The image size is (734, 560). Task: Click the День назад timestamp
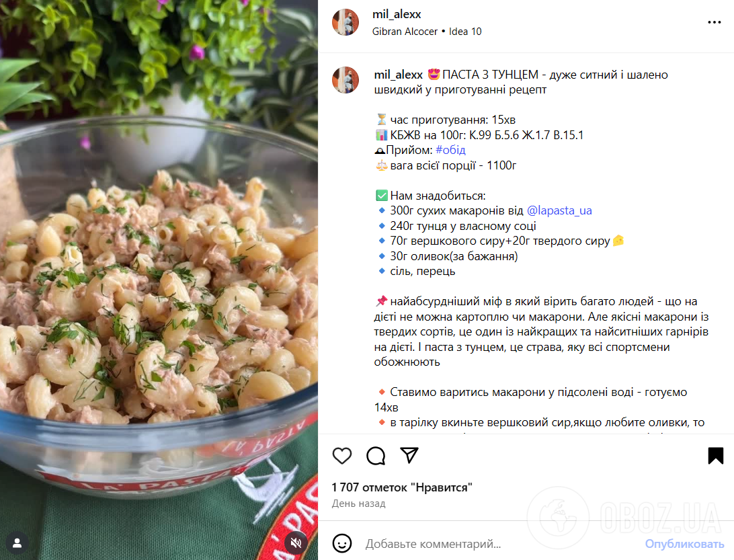point(358,504)
